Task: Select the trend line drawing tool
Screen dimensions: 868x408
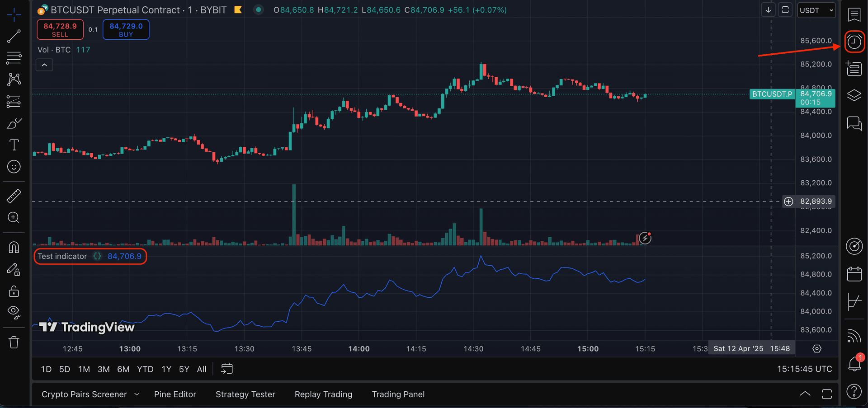Action: tap(14, 37)
